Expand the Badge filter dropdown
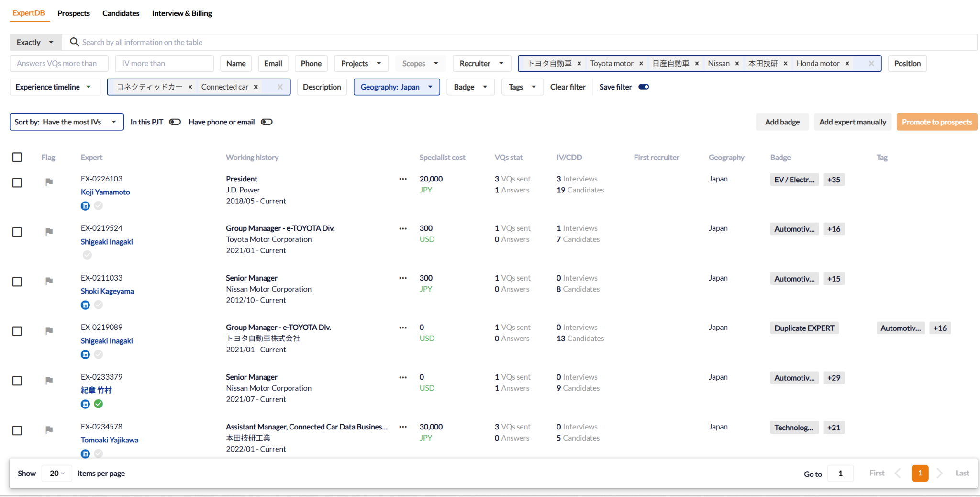This screenshot has width=980, height=497. coord(471,87)
